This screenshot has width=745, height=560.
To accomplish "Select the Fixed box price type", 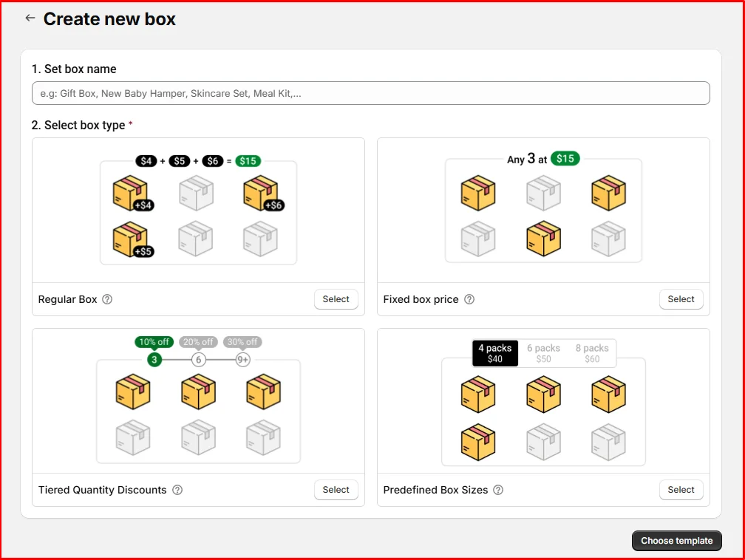I will click(681, 299).
